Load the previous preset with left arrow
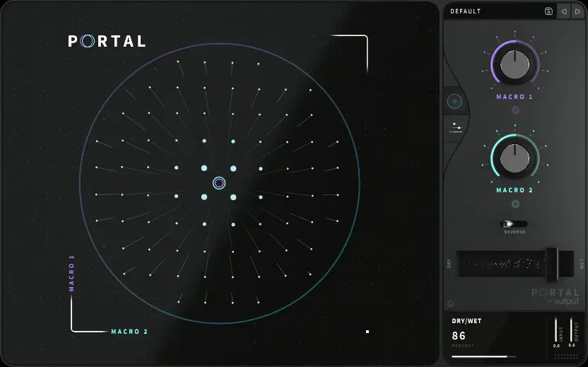Screen dimensions: 588x367 point(564,11)
